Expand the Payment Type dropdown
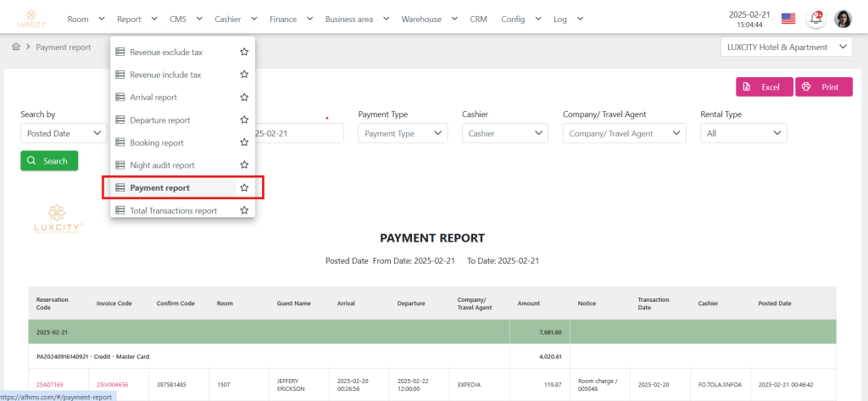The width and height of the screenshot is (868, 401). 403,133
